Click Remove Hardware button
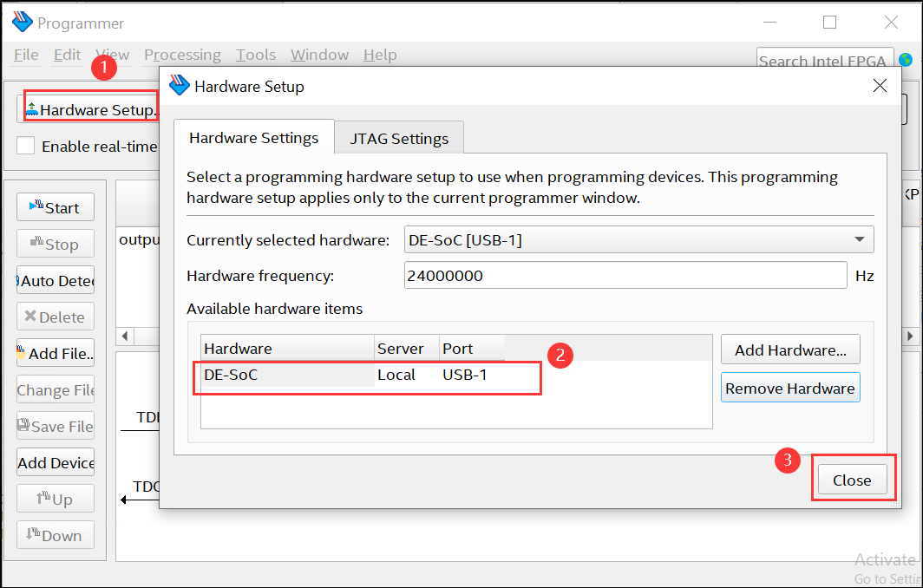 (x=790, y=388)
